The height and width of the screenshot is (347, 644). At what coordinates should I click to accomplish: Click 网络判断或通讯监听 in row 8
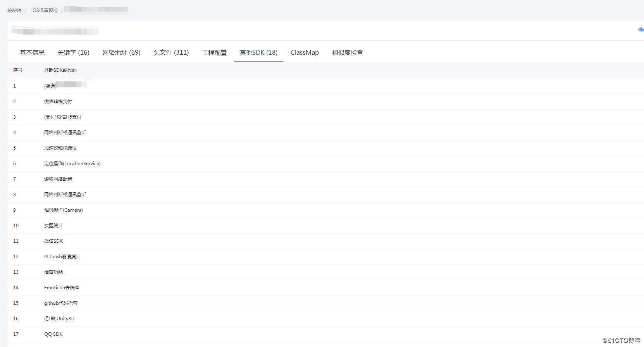pos(65,195)
